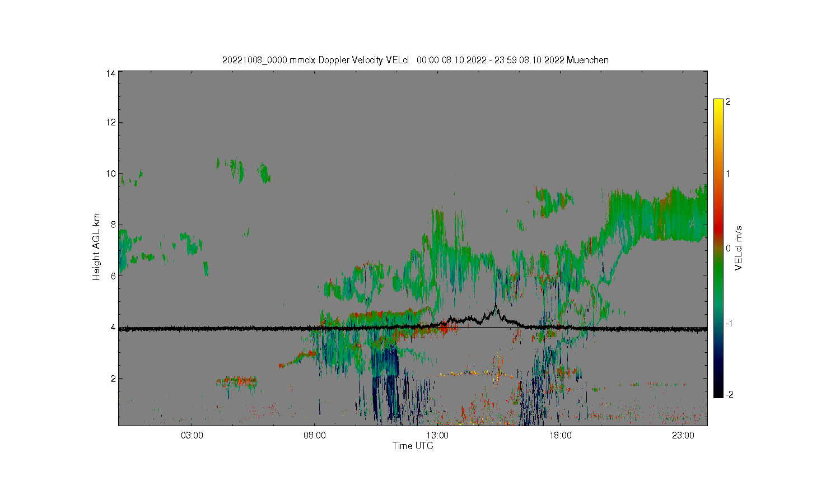Click the 'Muenchen' location word in the title
The width and height of the screenshot is (840, 504).
pos(587,60)
